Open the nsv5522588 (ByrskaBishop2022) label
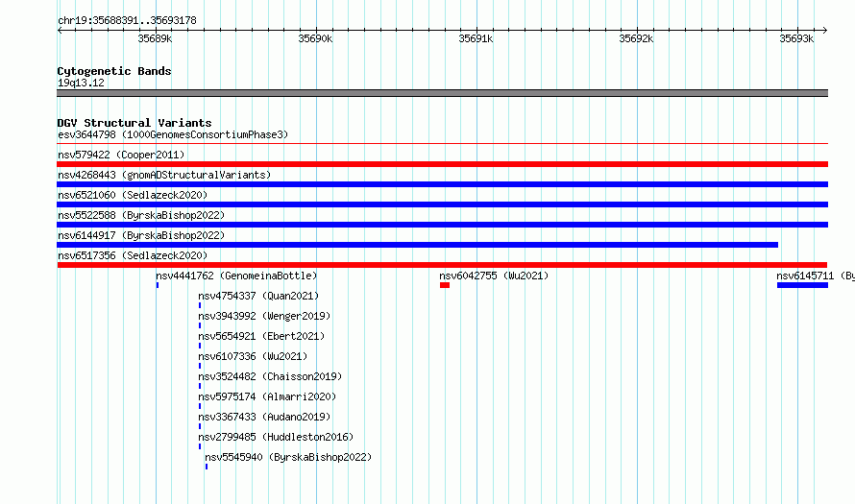The height and width of the screenshot is (504, 855). [141, 215]
